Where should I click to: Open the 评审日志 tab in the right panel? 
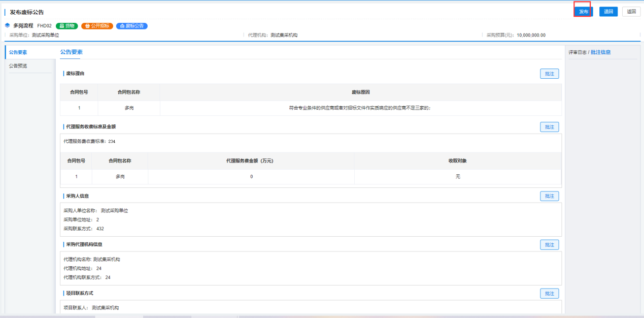tap(578, 52)
